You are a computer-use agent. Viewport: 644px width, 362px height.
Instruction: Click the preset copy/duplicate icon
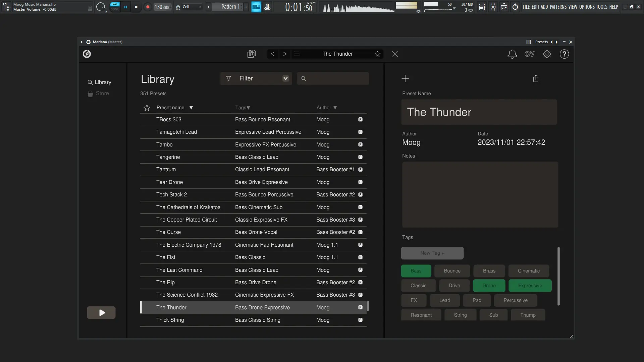tap(252, 54)
